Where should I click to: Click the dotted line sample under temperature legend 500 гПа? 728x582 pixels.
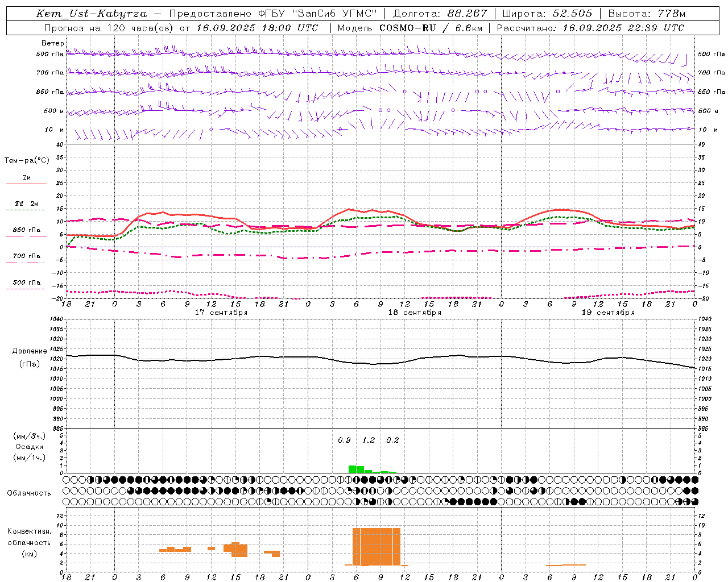[25, 289]
